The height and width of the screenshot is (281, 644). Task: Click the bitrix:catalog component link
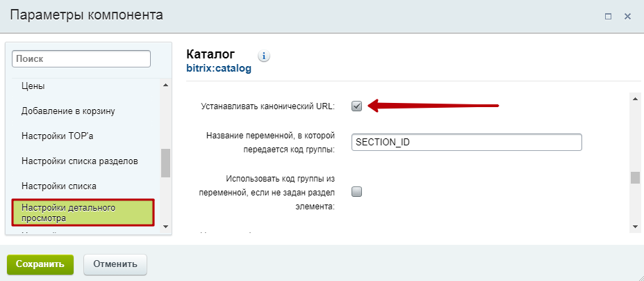point(219,69)
